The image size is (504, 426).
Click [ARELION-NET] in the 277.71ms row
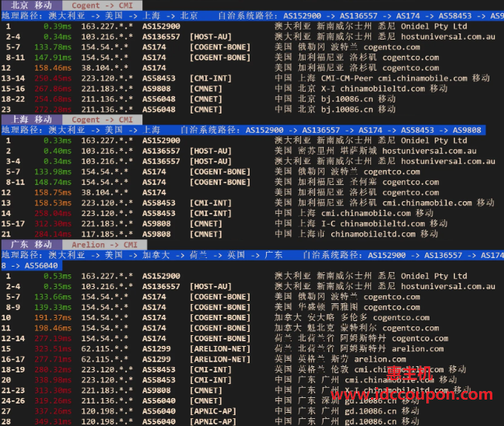click(x=220, y=359)
